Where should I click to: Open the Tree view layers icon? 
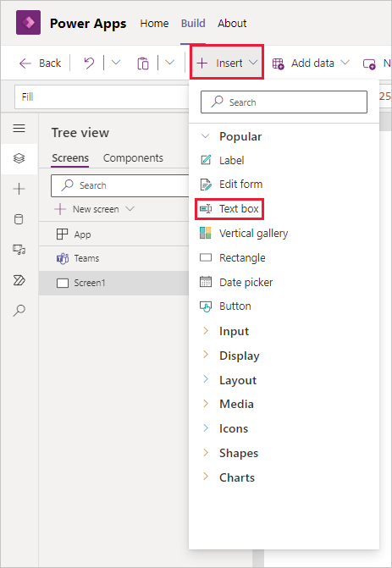(19, 158)
